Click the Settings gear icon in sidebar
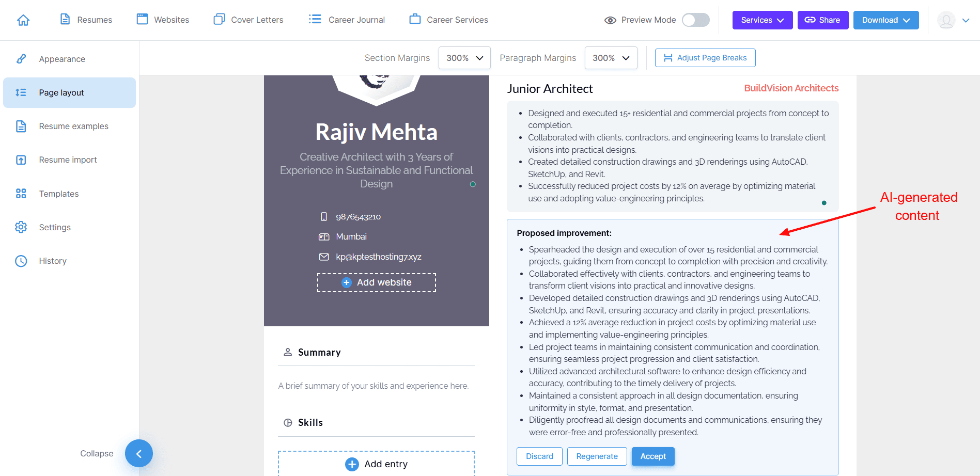Viewport: 980px width, 476px height. pos(21,227)
